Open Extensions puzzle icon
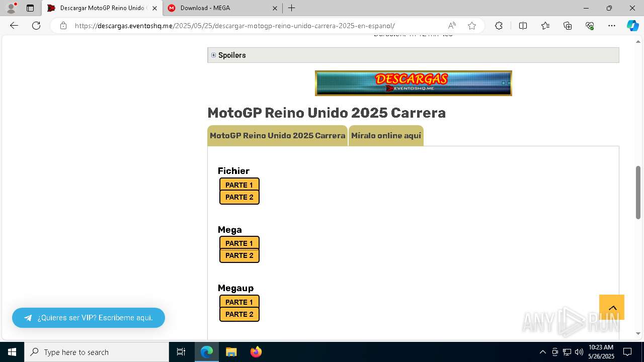 [499, 26]
